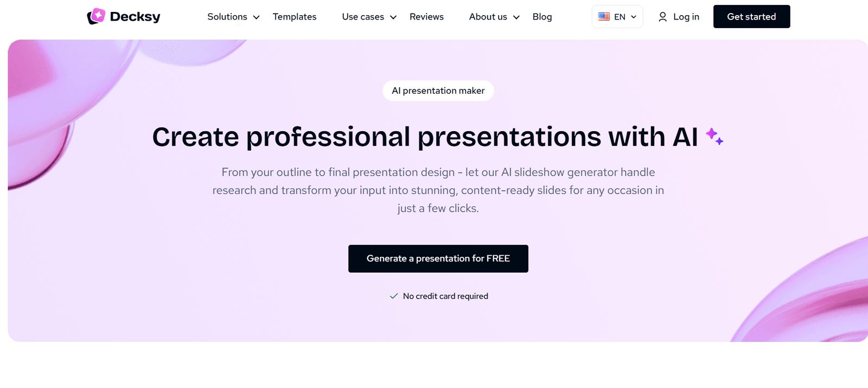Click the Decksy logo icon
Viewport: 868px width, 388px height.
96,16
